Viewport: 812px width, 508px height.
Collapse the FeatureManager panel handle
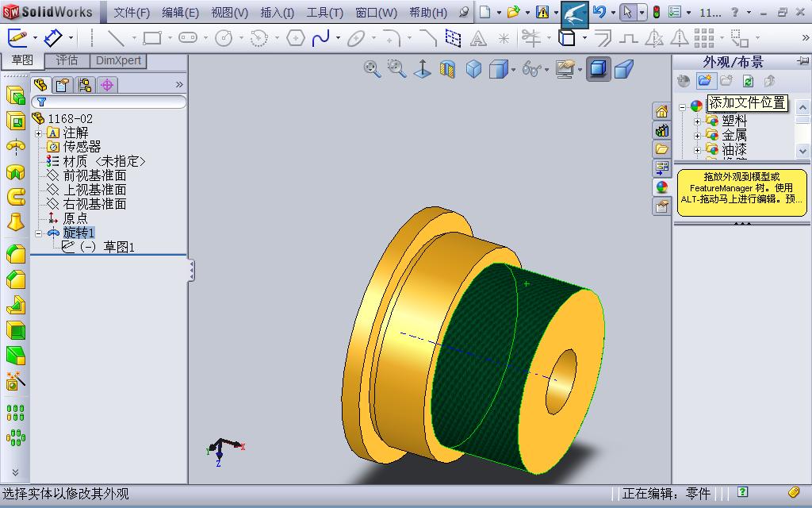click(191, 270)
